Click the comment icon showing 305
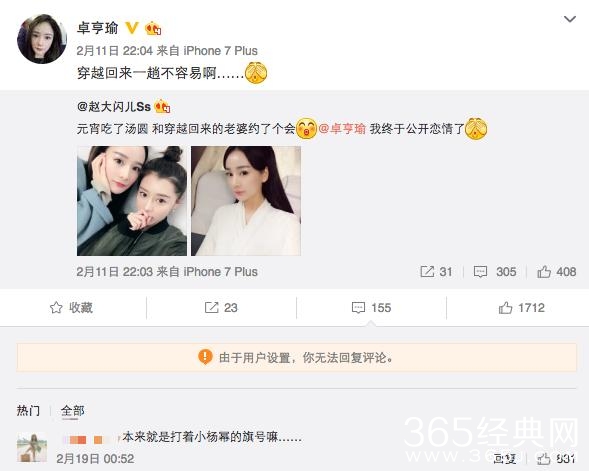 [x=495, y=272]
